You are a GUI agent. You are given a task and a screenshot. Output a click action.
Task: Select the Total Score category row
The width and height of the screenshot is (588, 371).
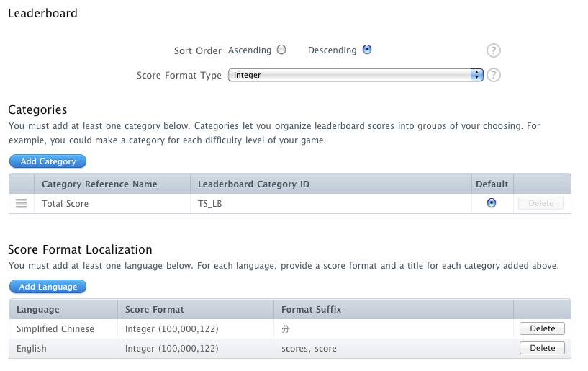(x=290, y=204)
